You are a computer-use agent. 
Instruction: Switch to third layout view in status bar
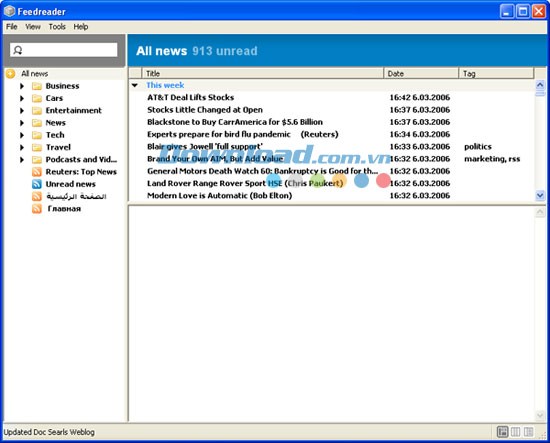tap(529, 432)
